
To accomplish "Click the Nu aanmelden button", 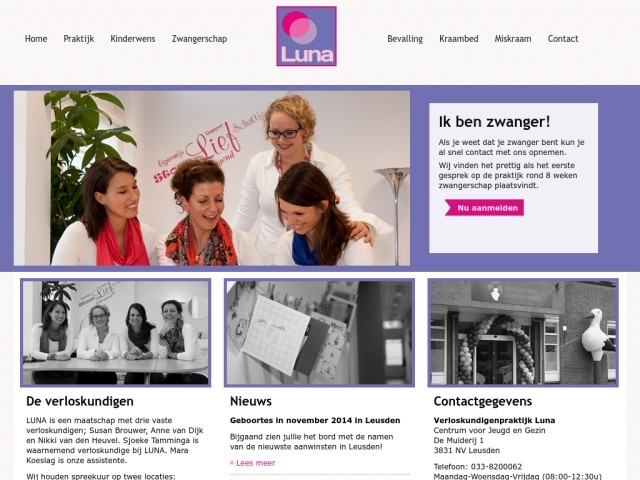I will (x=484, y=208).
